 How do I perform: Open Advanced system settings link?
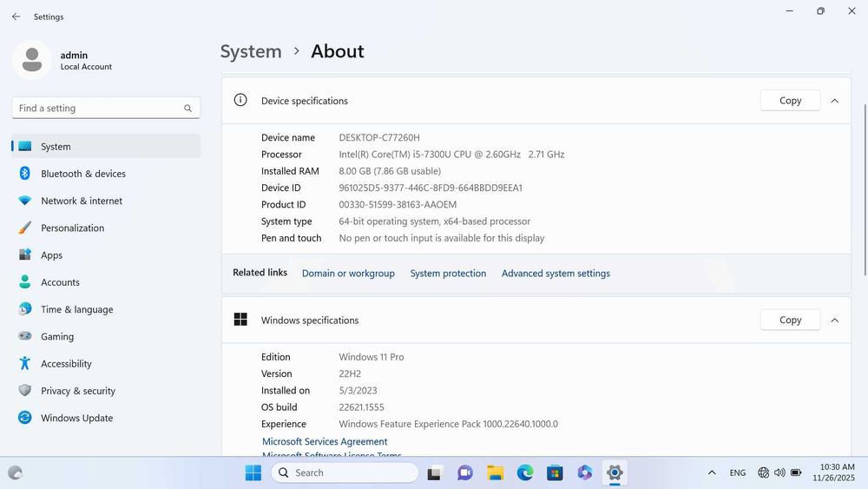[556, 273]
